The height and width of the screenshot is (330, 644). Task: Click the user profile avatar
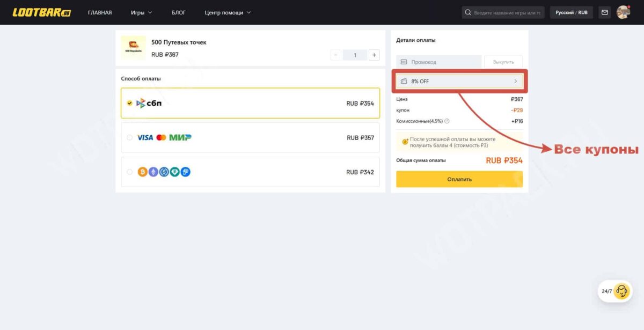tap(623, 12)
